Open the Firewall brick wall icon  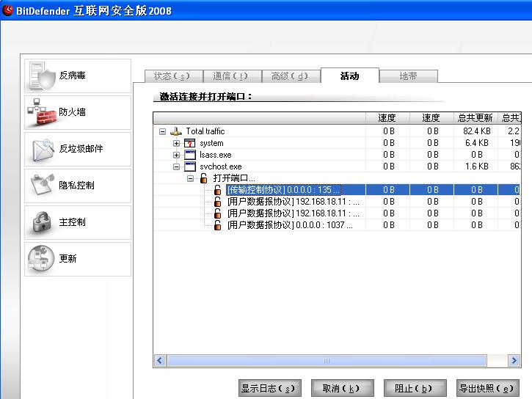42,113
